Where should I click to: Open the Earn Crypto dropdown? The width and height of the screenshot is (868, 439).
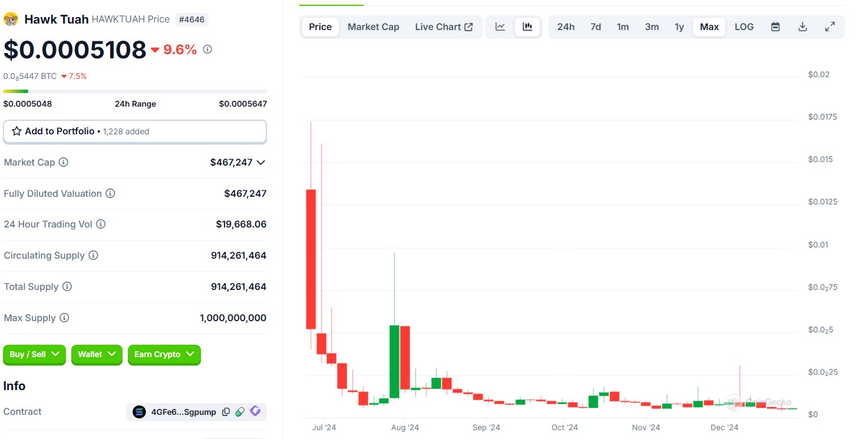[x=164, y=354]
